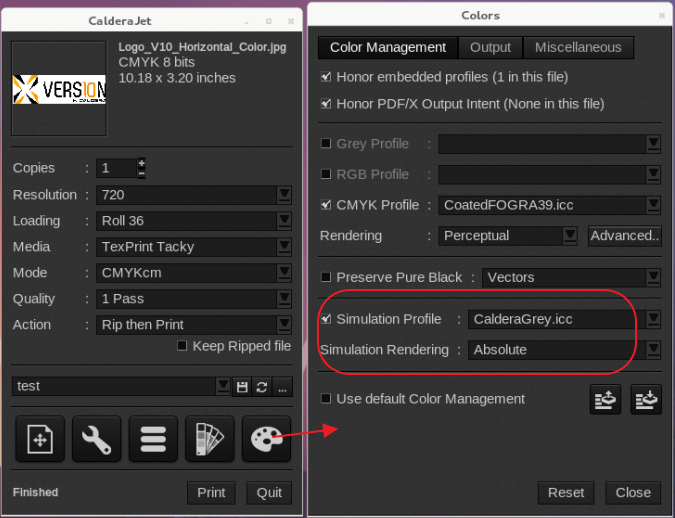Open the color swatch book panel

click(x=209, y=440)
